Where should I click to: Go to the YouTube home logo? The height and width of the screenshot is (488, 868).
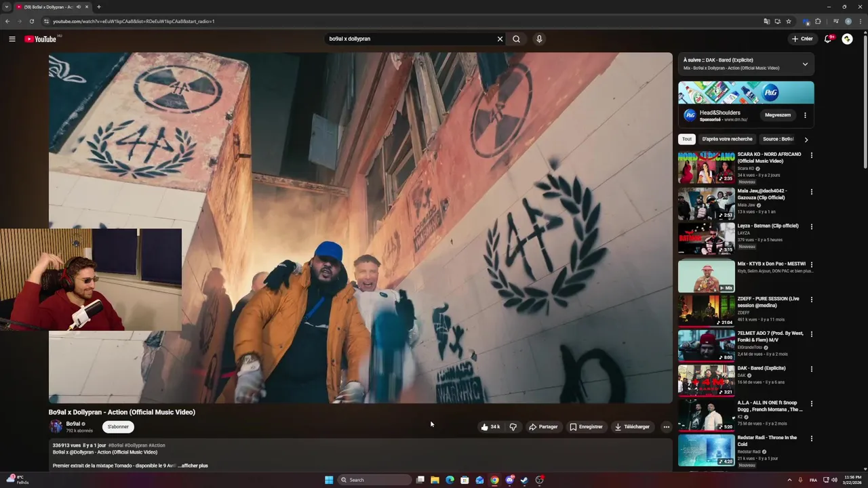point(41,39)
